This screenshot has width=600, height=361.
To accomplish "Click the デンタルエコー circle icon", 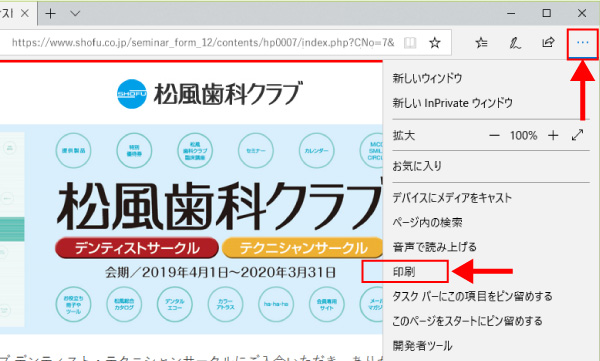I will [x=174, y=304].
